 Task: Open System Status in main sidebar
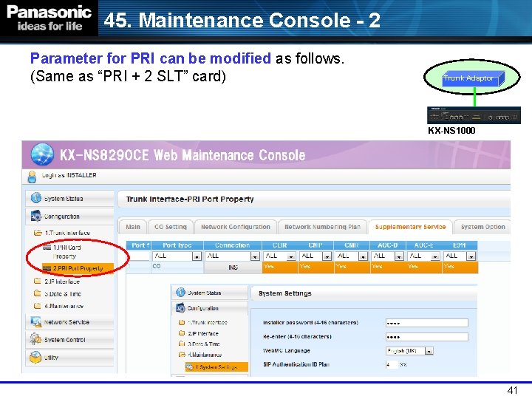(69, 199)
